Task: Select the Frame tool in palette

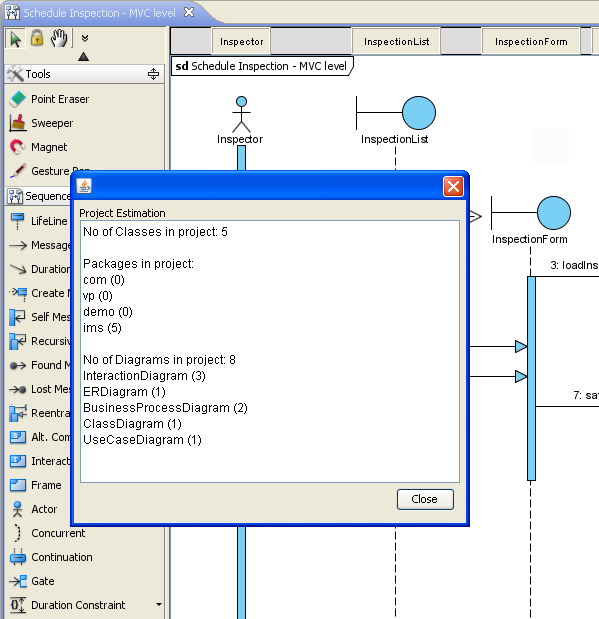Action: point(36,485)
